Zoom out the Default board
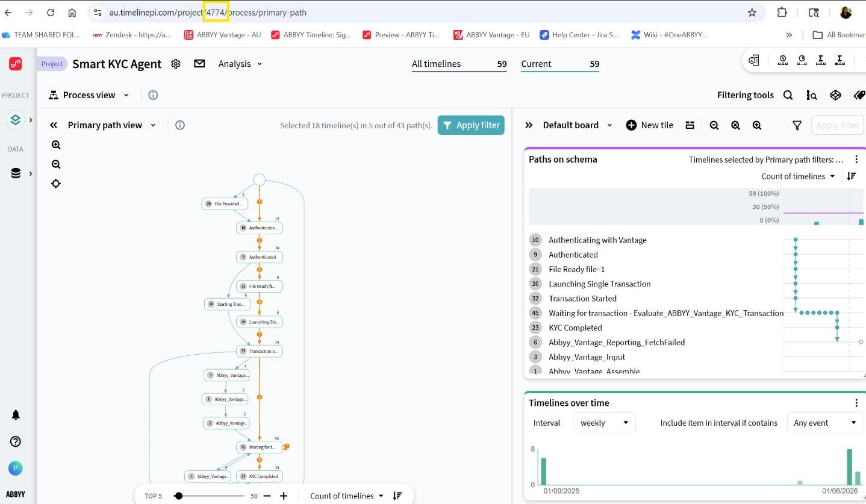 tap(714, 125)
